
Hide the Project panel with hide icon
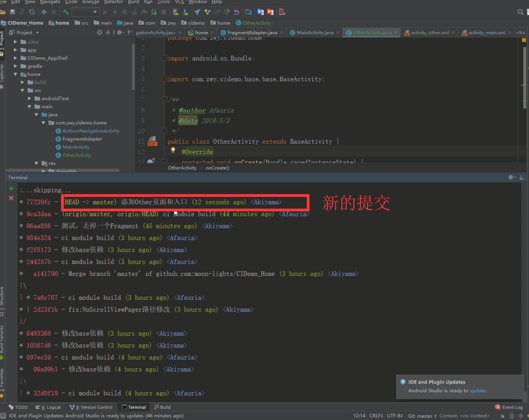coord(130,32)
